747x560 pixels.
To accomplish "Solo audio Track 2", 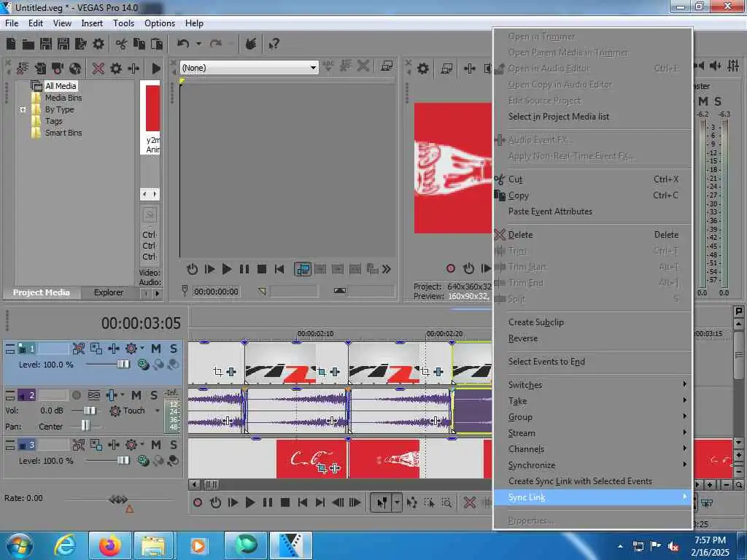I will pos(154,395).
